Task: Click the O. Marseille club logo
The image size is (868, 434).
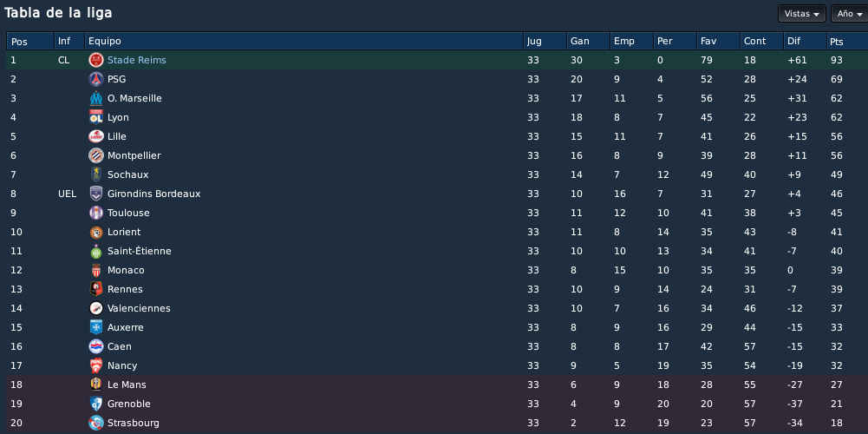Action: pos(96,98)
